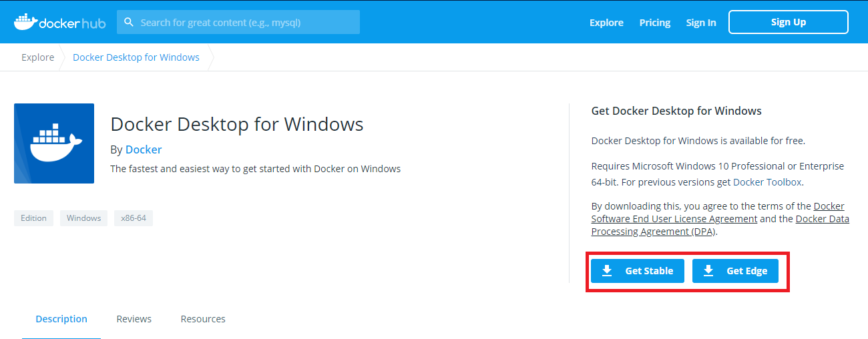
Task: Open the Explore nav link
Action: click(606, 23)
